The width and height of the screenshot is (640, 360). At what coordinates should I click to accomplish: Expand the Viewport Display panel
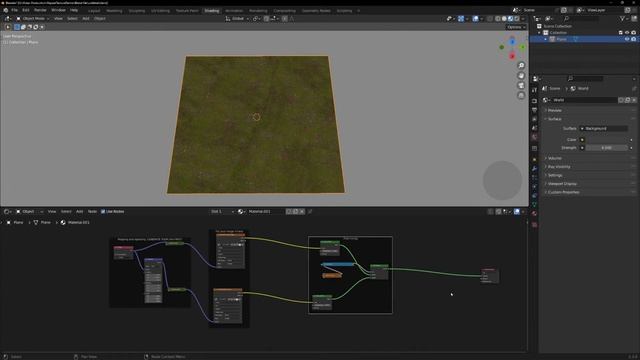(561, 184)
